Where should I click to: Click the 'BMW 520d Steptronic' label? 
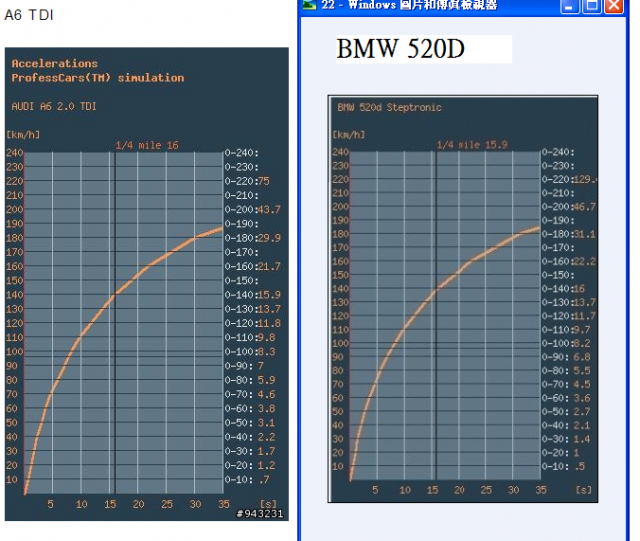[389, 107]
